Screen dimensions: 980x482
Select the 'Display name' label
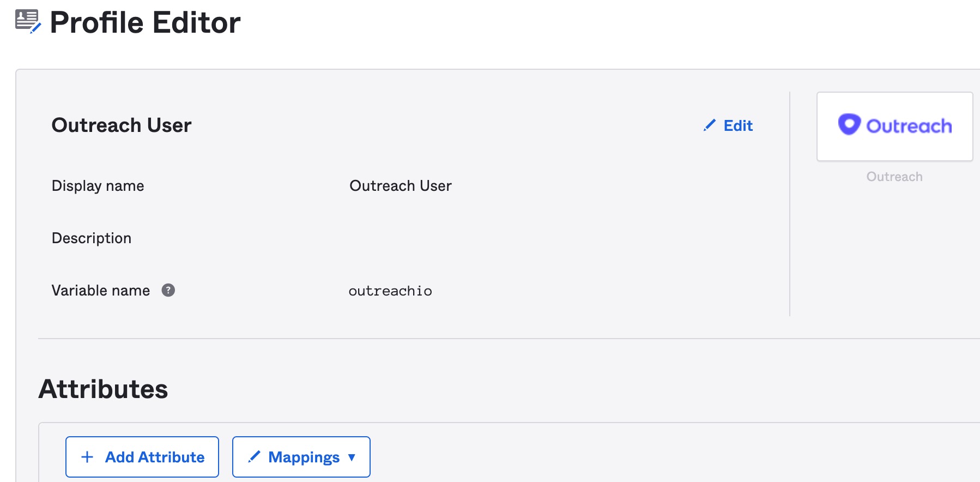(x=98, y=186)
